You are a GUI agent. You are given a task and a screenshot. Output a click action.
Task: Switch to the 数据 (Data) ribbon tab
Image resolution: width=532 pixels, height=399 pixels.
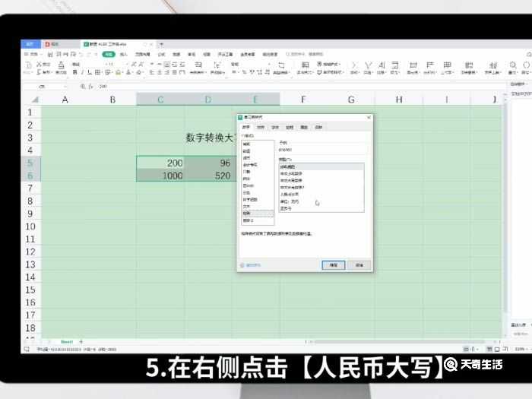click(x=176, y=54)
